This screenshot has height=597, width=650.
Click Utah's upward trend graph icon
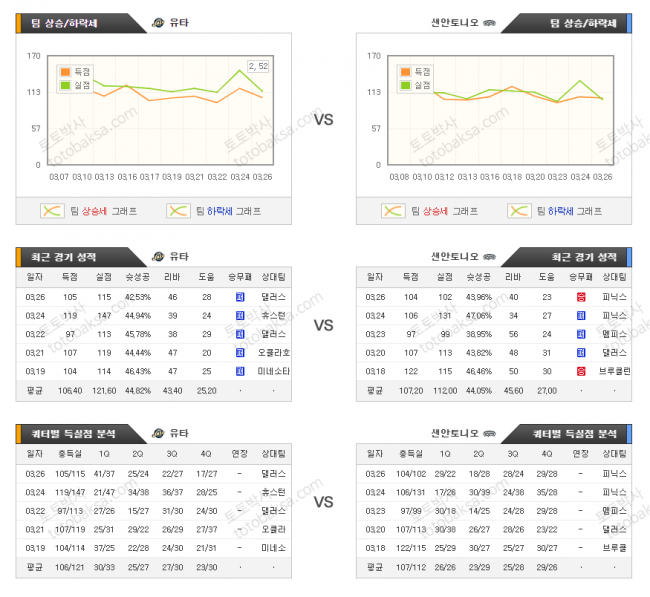(x=52, y=211)
